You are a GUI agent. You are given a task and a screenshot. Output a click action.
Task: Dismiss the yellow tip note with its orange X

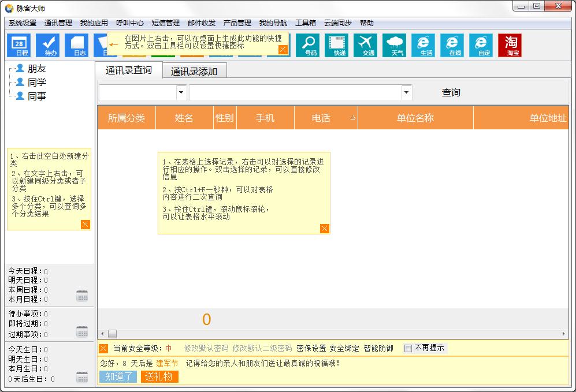(324, 229)
